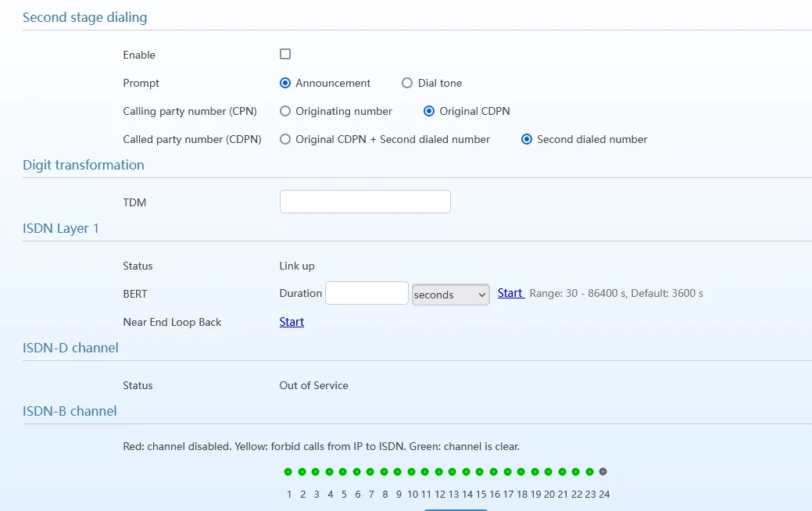Image resolution: width=812 pixels, height=511 pixels.
Task: Select the channel 21 green indicator
Action: pos(563,472)
